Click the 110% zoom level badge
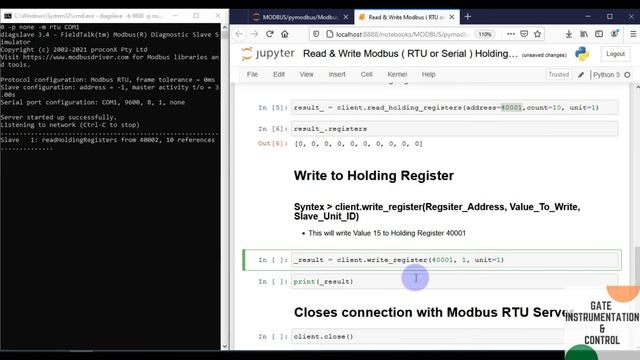The image size is (640, 360). pos(485,34)
